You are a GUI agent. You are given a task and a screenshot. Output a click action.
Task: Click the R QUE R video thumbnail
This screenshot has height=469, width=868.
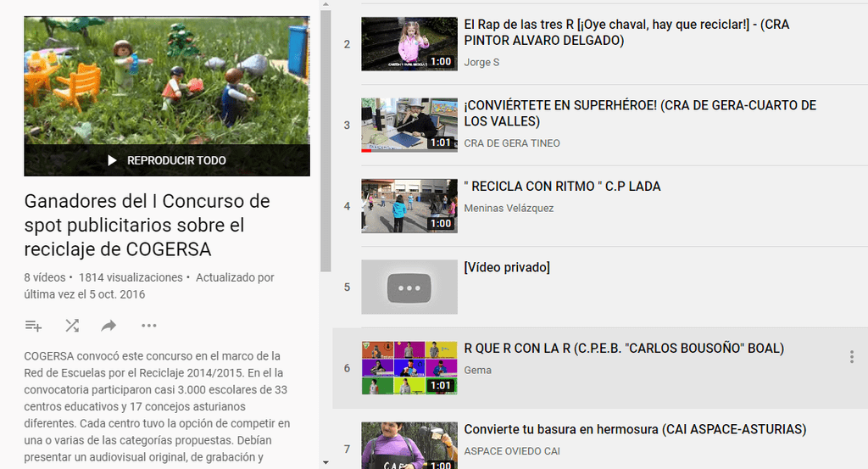click(409, 368)
